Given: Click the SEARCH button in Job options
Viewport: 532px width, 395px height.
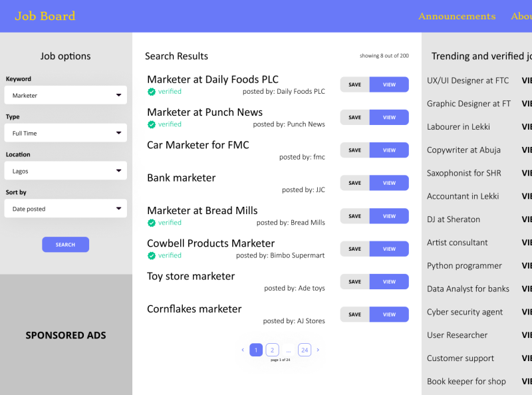Looking at the screenshot, I should coord(65,245).
